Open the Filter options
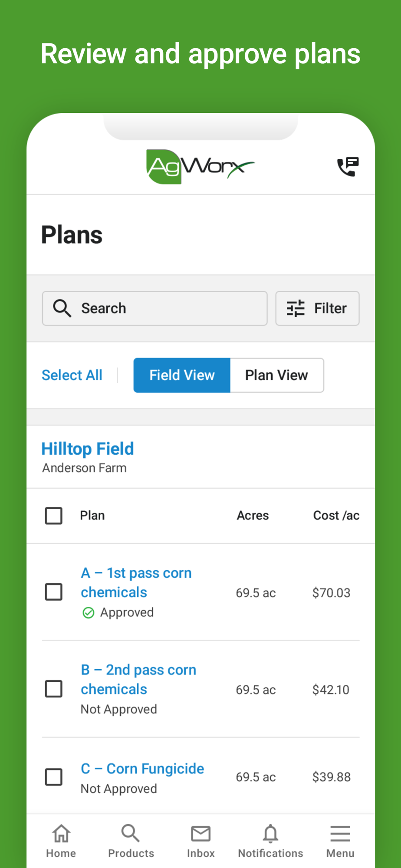Viewport: 401px width, 868px height. point(317,308)
